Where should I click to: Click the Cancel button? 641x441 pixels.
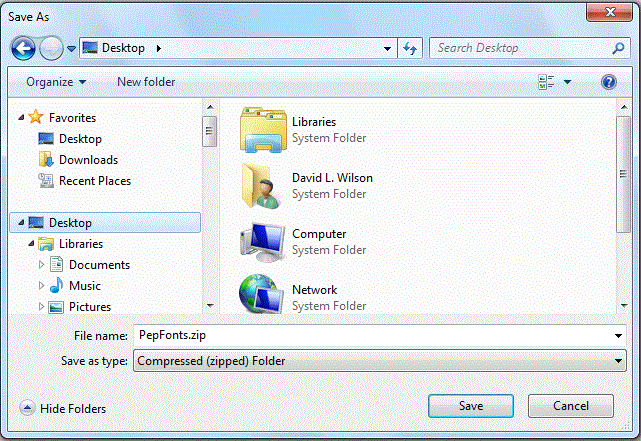[x=571, y=406]
